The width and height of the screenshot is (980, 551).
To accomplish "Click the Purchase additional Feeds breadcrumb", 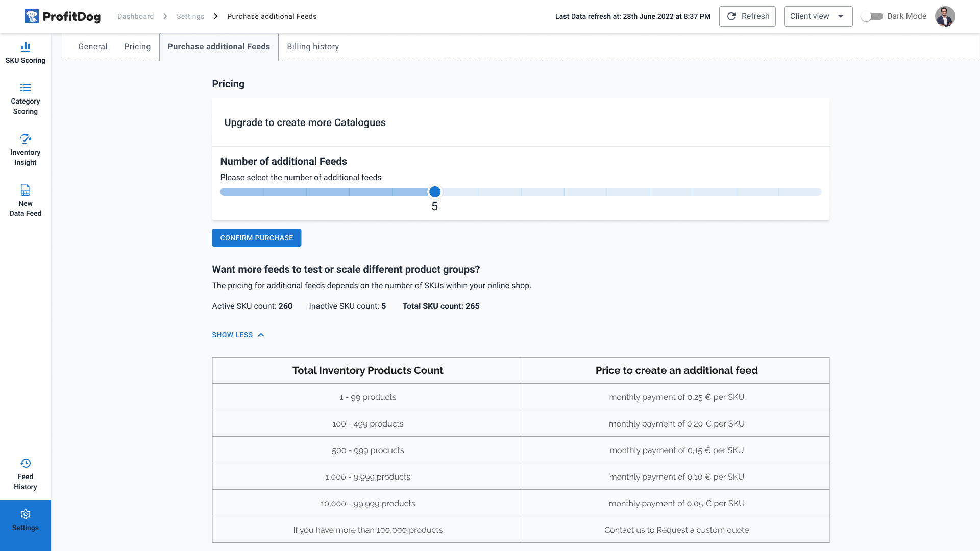I will tap(272, 16).
